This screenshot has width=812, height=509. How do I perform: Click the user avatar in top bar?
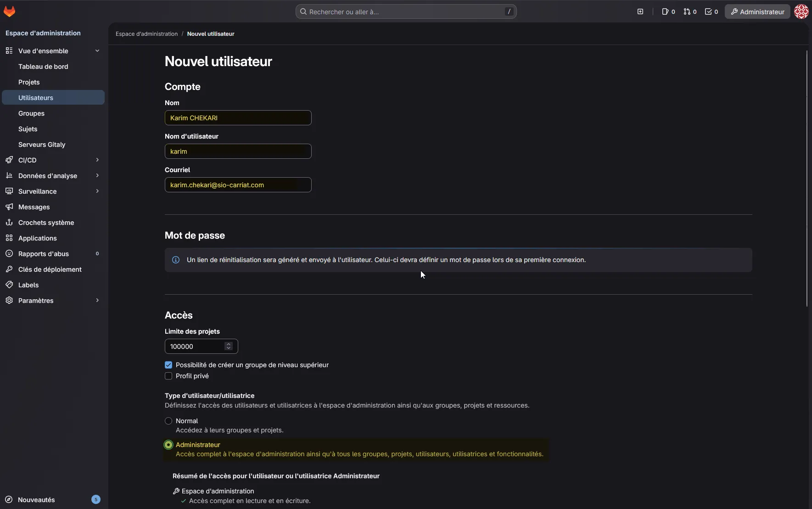tap(801, 11)
